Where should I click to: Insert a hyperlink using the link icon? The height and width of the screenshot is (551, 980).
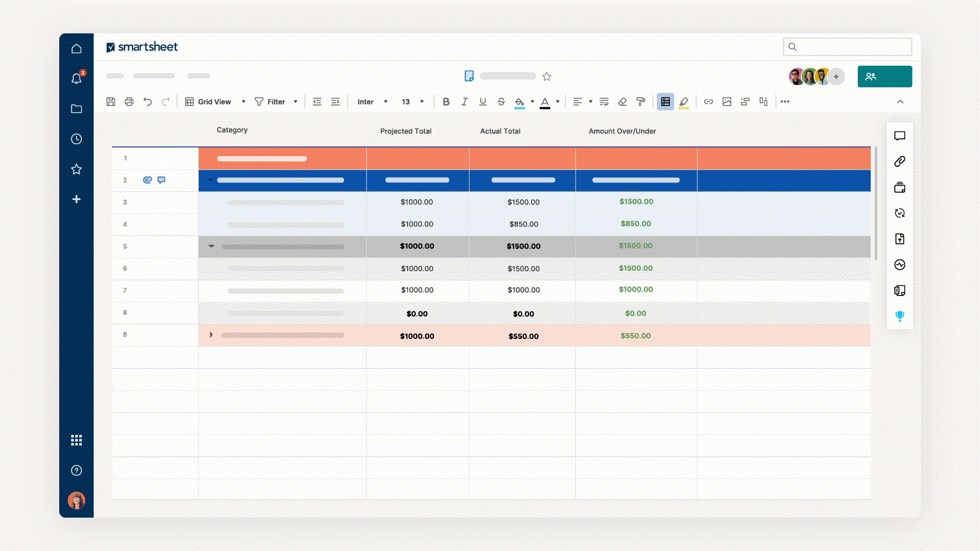(x=708, y=101)
